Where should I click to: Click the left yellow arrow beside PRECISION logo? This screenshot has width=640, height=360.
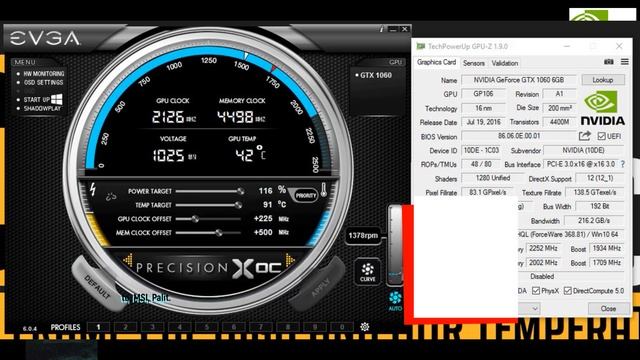pyautogui.click(x=128, y=260)
